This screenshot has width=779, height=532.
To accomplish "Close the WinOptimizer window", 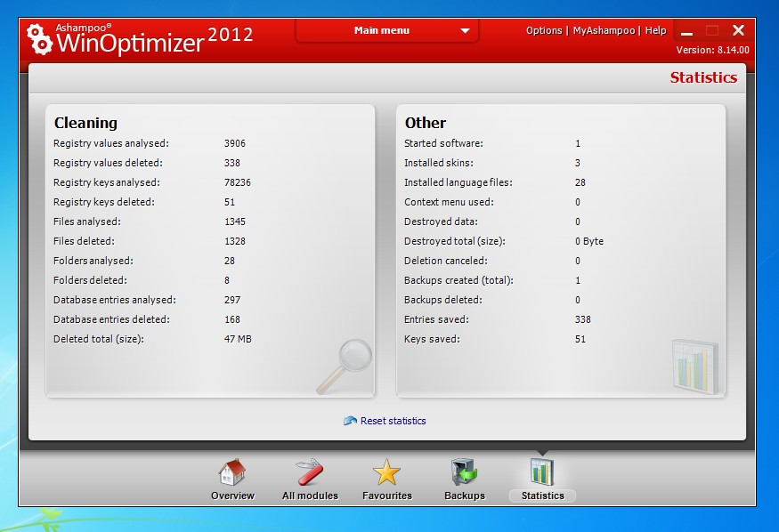I will (x=738, y=31).
